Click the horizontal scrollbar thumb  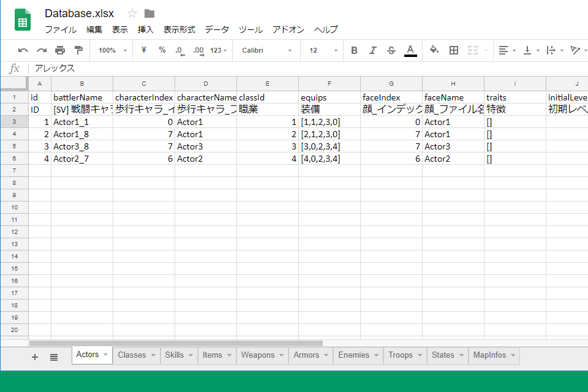coord(176,343)
